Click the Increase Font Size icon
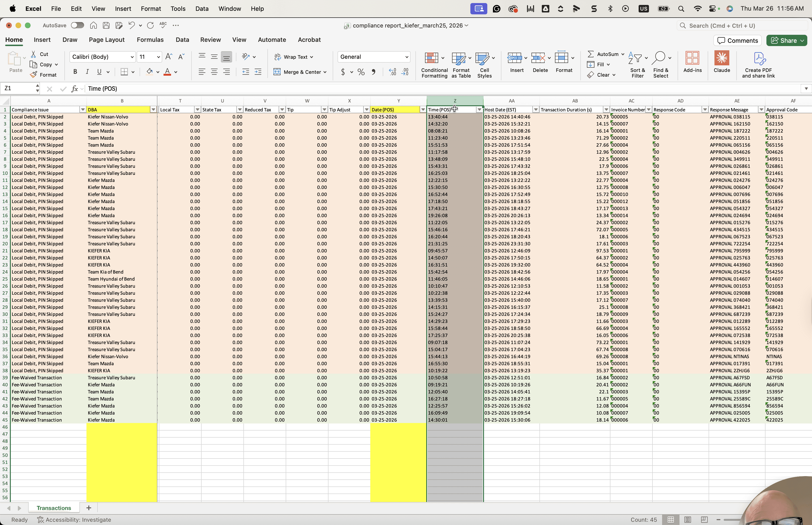The width and height of the screenshot is (812, 525). point(169,57)
